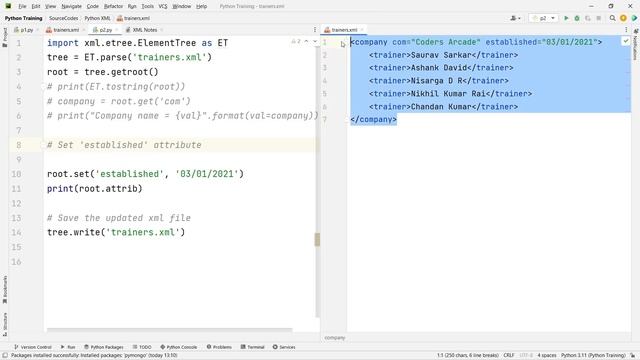Viewport: 640px width, 360px height.
Task: Open the Help menu
Action: pos(201,6)
